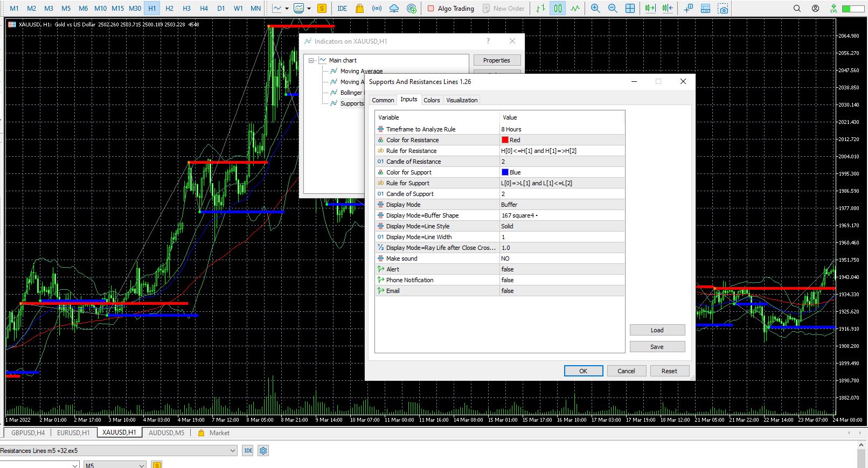This screenshot has height=468, width=868.
Task: Expand indicators dropdown arrow
Action: coord(309,9)
